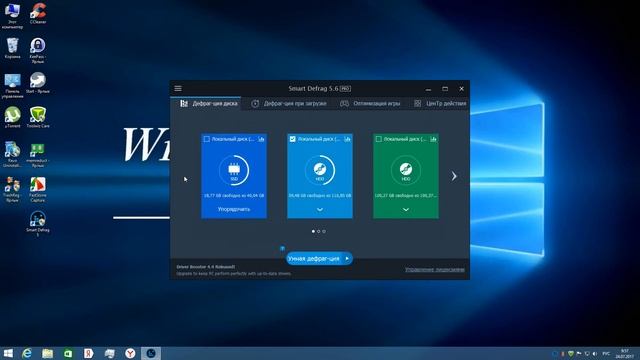Open the chart icon on the light-blue HDD card
This screenshot has height=360, width=640.
[347, 139]
